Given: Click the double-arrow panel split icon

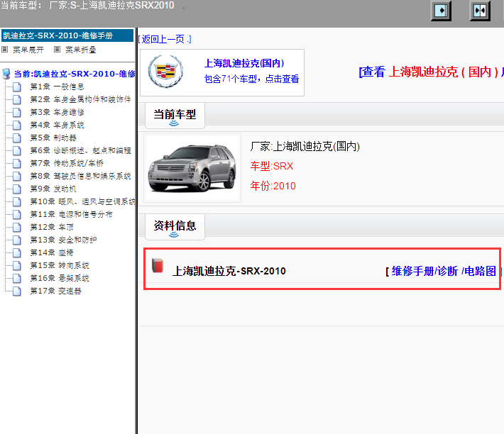Looking at the screenshot, I should point(480,11).
